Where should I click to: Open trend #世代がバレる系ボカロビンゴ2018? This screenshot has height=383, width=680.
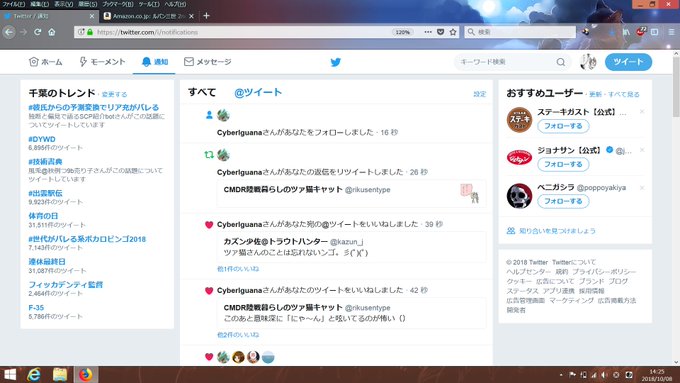(87, 239)
